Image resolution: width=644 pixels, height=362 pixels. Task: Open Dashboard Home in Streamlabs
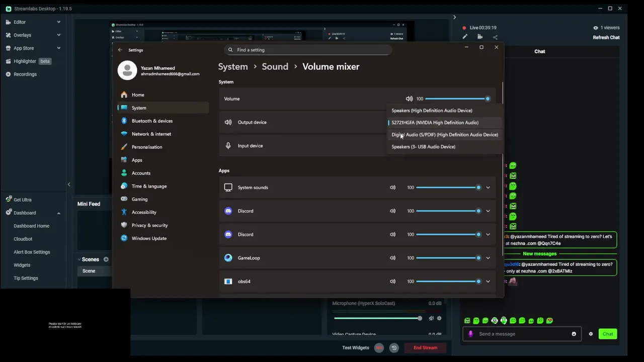click(x=32, y=226)
